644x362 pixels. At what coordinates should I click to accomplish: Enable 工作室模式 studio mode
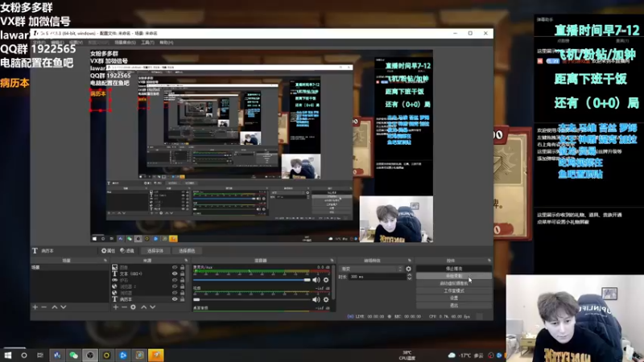pos(454,290)
